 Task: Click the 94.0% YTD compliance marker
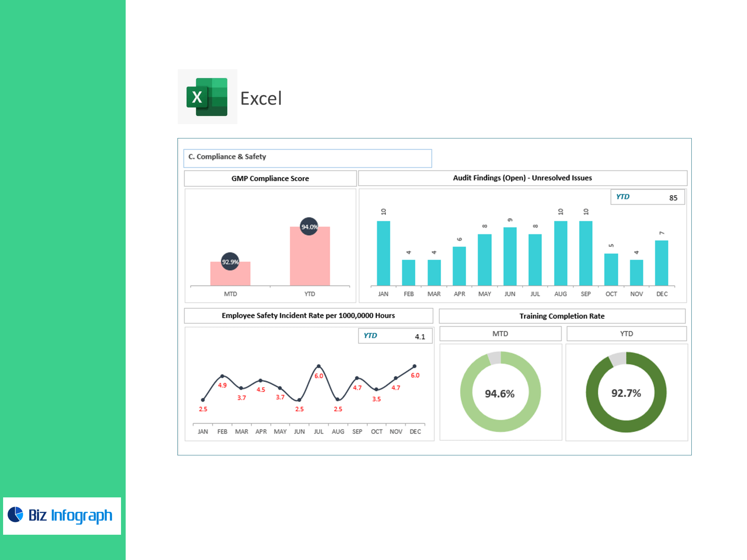[x=309, y=227]
